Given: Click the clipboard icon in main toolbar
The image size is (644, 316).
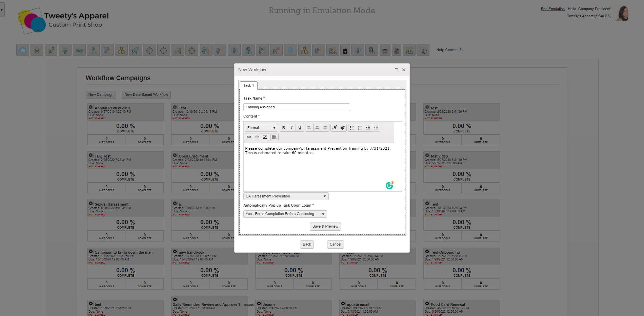Looking at the screenshot, I should 345,50.
